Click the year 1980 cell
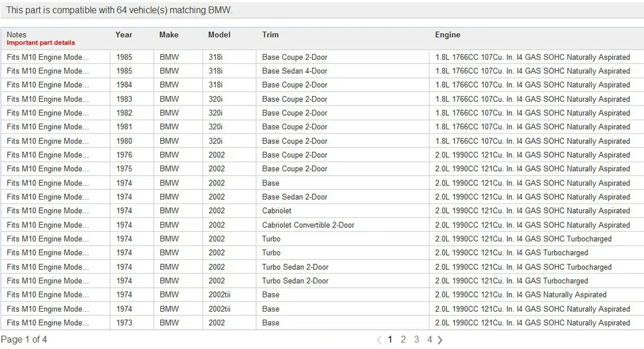 tap(124, 141)
